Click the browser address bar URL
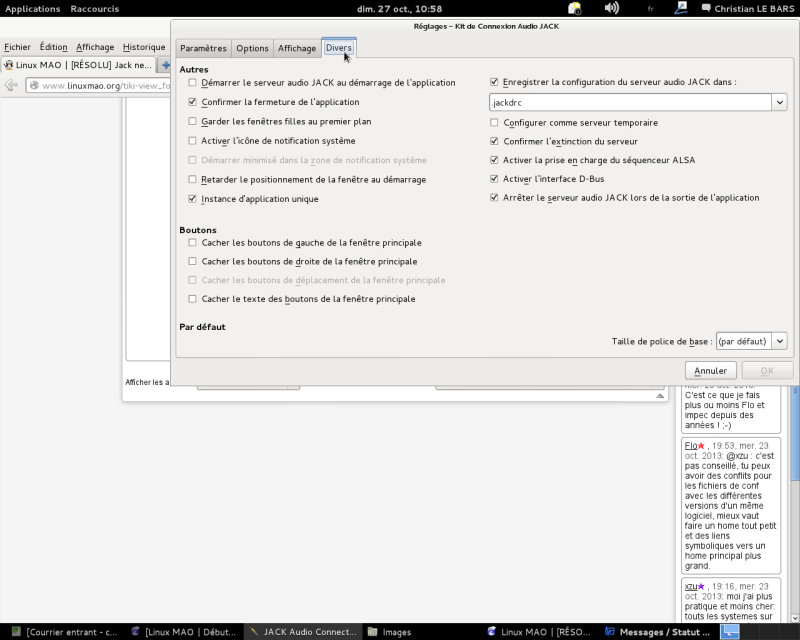 [x=106, y=85]
